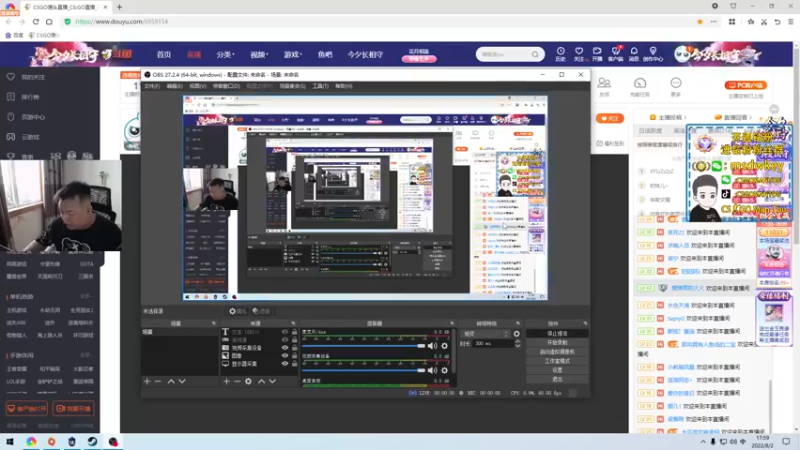Open 视频采集设备 audio settings gear
800x450 pixels.
pos(444,370)
